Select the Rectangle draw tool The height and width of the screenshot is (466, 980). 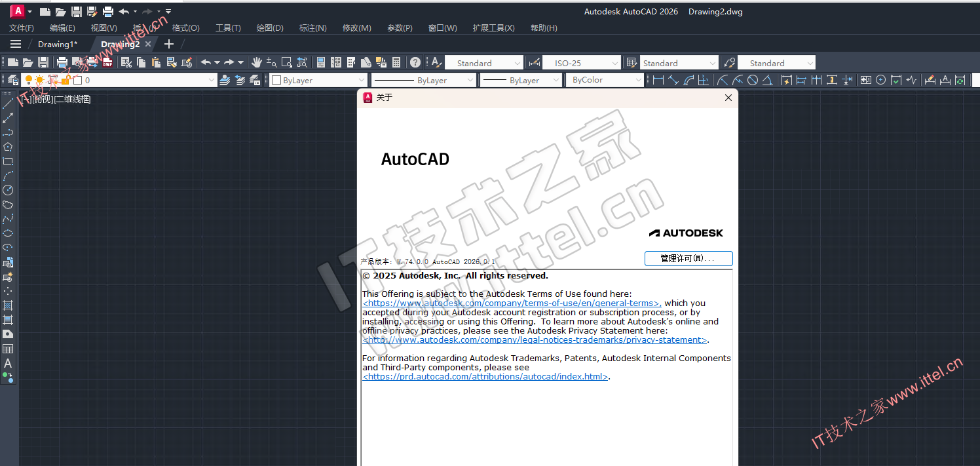[x=8, y=161]
